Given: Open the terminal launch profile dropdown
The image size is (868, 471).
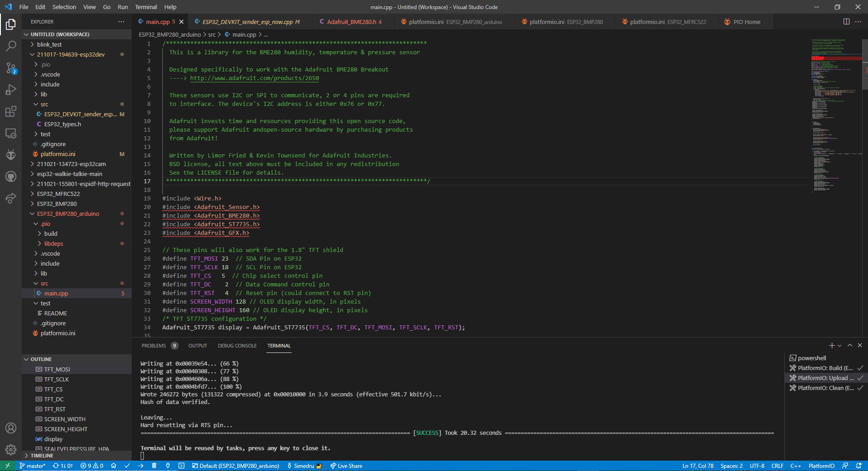Looking at the screenshot, I should [x=840, y=345].
